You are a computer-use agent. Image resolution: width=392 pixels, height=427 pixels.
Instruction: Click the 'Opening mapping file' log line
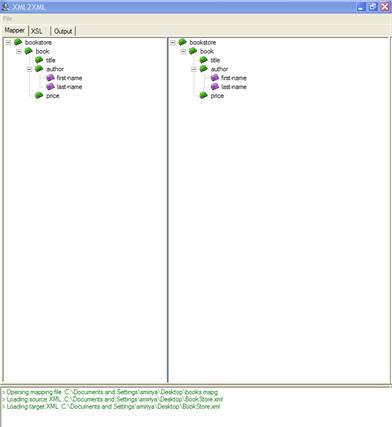click(x=110, y=392)
